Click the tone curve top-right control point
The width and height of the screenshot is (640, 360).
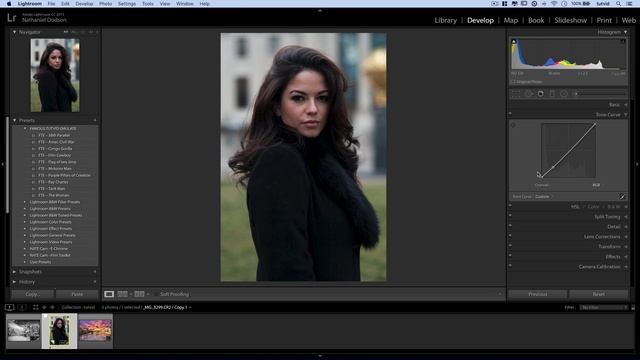pyautogui.click(x=595, y=124)
